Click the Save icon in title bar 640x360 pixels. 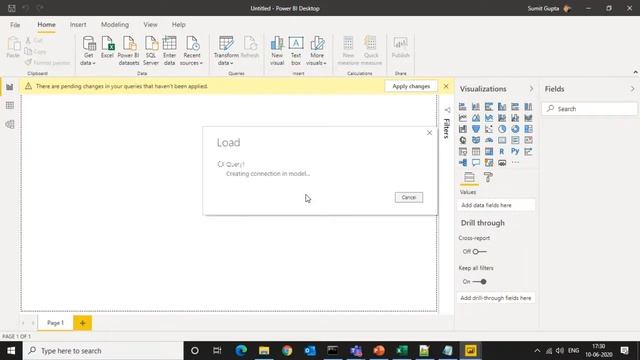pyautogui.click(x=12, y=8)
